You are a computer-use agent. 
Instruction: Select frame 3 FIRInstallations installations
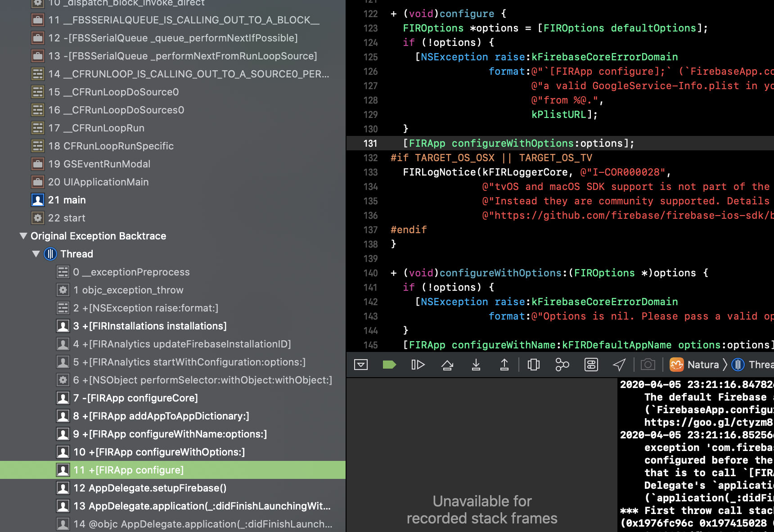click(173, 326)
